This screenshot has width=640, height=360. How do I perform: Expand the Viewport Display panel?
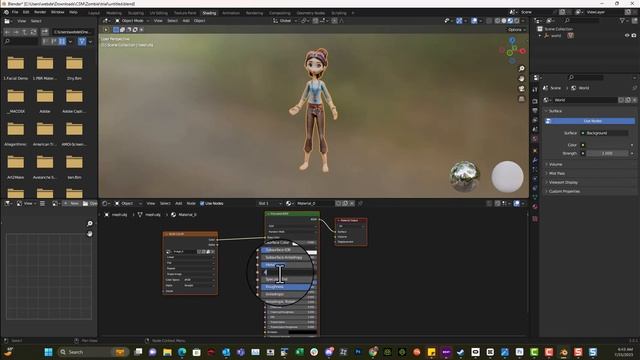[562, 182]
